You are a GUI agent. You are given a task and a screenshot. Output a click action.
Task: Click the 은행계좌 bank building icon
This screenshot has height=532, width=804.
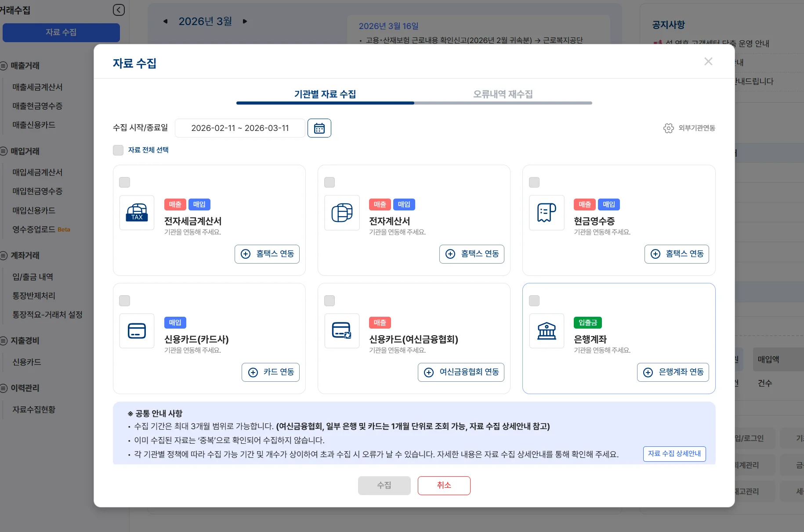[x=547, y=331]
